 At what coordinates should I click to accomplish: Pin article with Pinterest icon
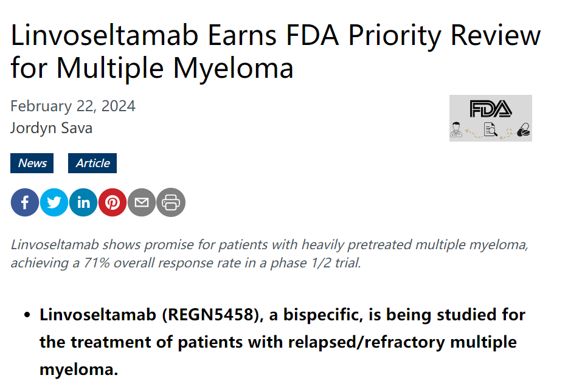click(113, 202)
